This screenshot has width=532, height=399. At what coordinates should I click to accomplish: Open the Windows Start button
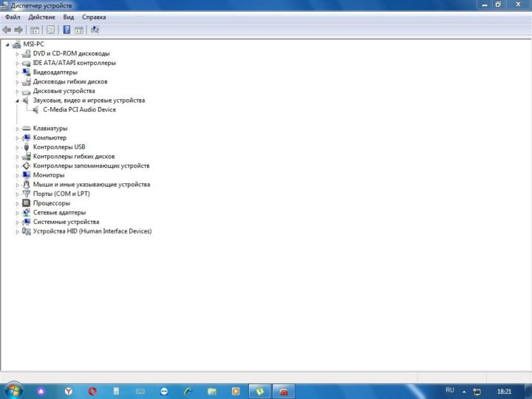13,389
